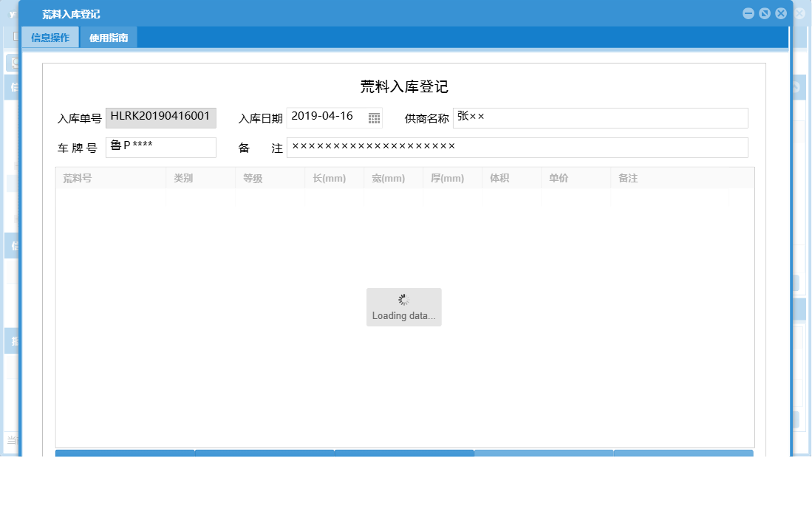Click the 体积 column header

click(x=502, y=177)
